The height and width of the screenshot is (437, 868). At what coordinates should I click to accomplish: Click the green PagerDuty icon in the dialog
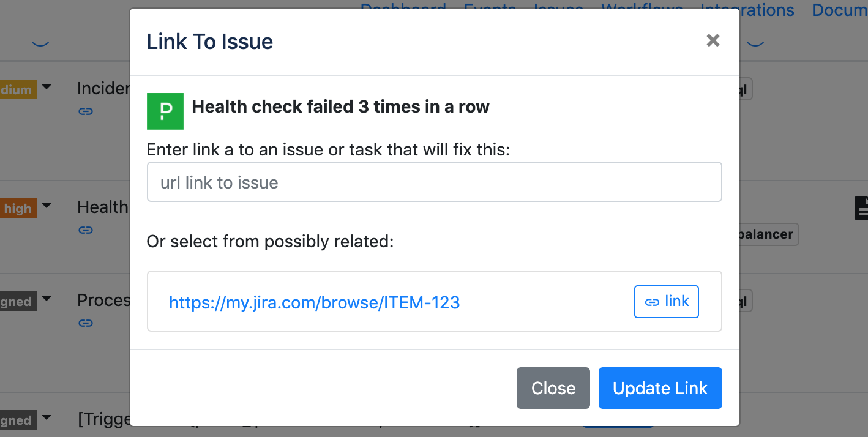coord(165,111)
